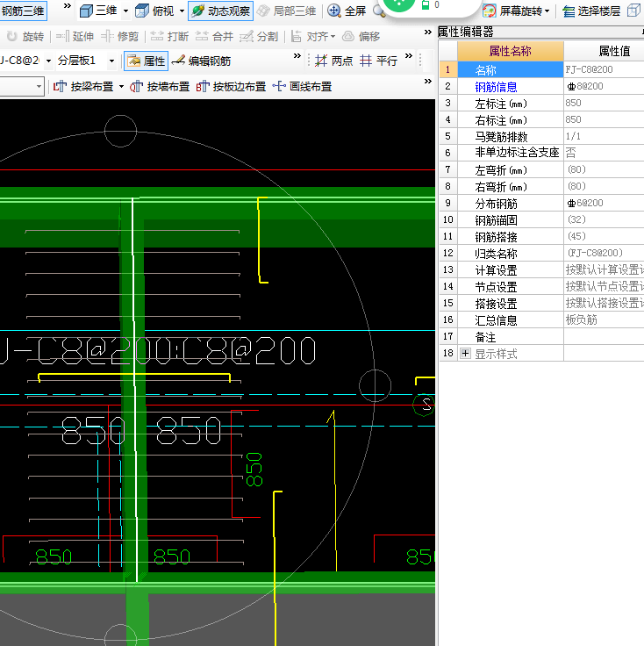644x646 pixels.
Task: Click the 屏幕旋转 icon
Action: [x=490, y=11]
